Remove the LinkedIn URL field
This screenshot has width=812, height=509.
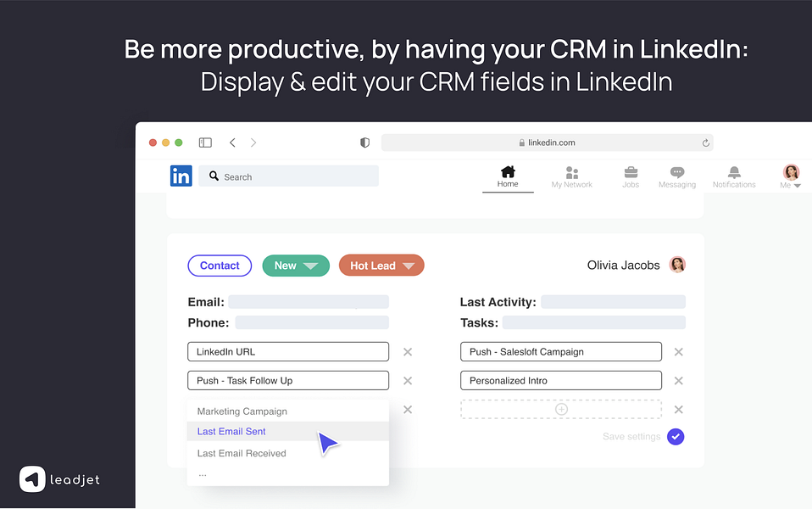pos(408,352)
